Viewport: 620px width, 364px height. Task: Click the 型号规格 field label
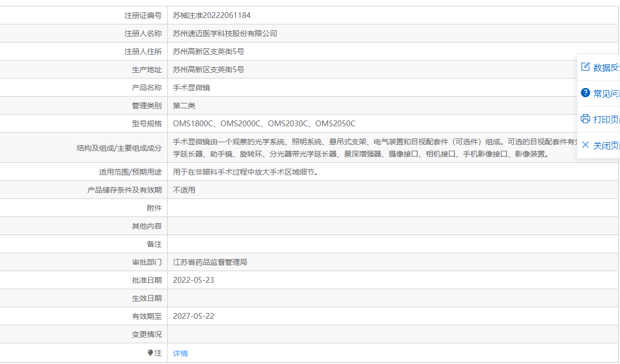click(147, 124)
